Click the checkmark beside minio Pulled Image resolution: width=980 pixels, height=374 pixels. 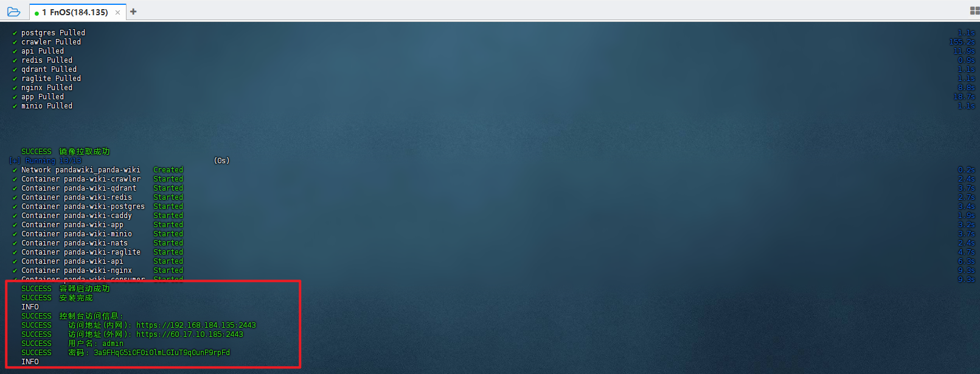point(15,107)
